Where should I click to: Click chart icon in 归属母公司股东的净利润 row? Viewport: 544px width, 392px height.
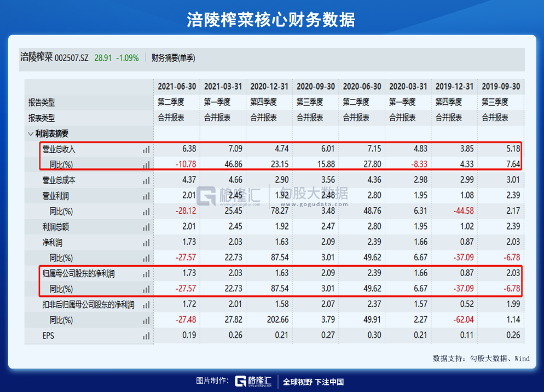146,274
